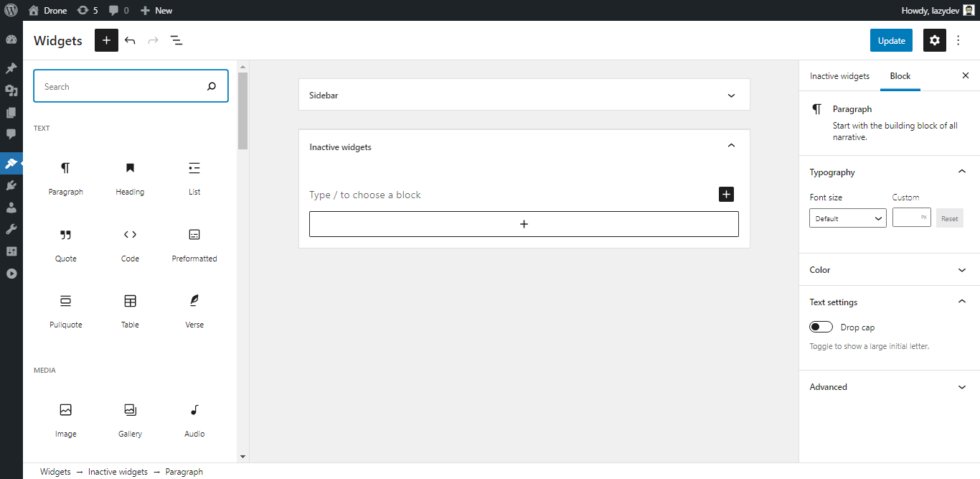
Task: Toggle the Drop cap switch
Action: pos(821,326)
